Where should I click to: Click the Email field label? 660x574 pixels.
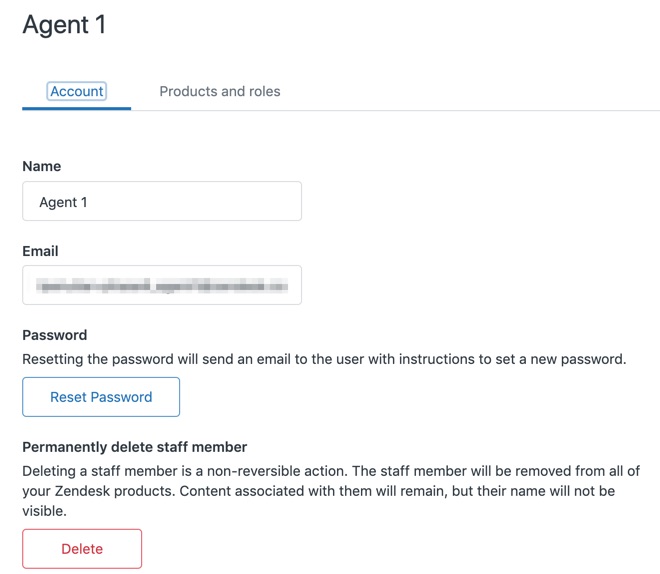click(40, 251)
